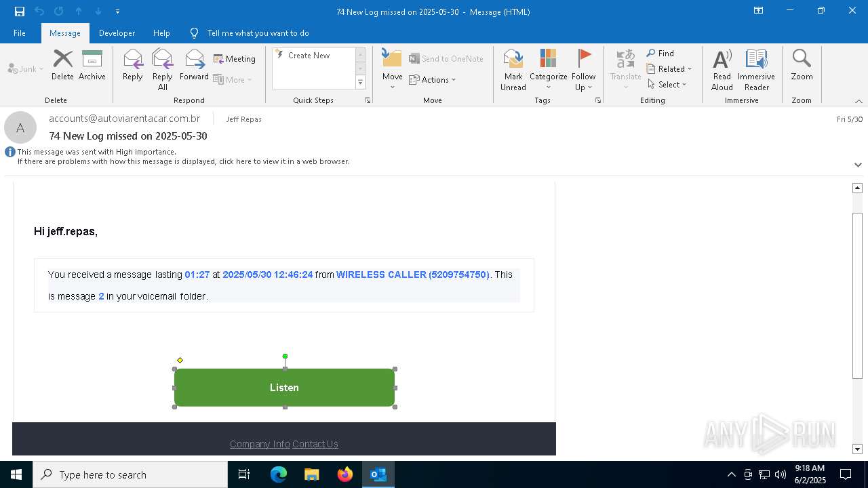
Task: Open the Windows Start menu
Action: [16, 474]
